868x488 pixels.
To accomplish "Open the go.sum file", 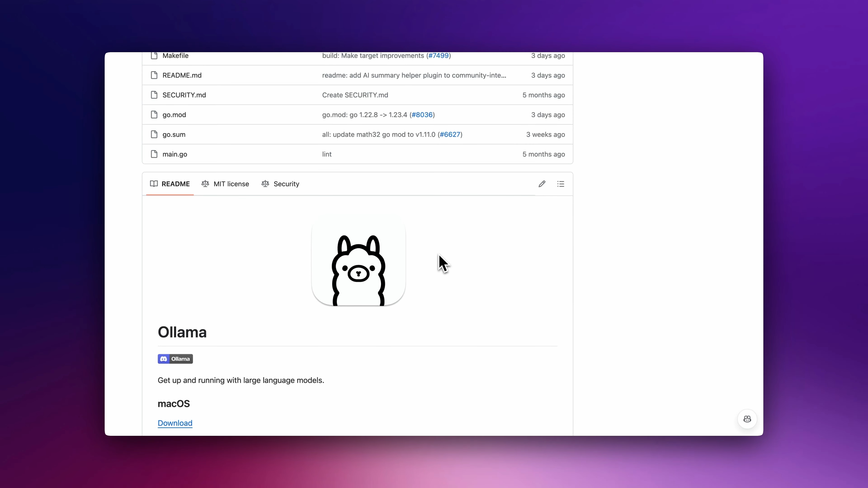I will click(x=174, y=134).
